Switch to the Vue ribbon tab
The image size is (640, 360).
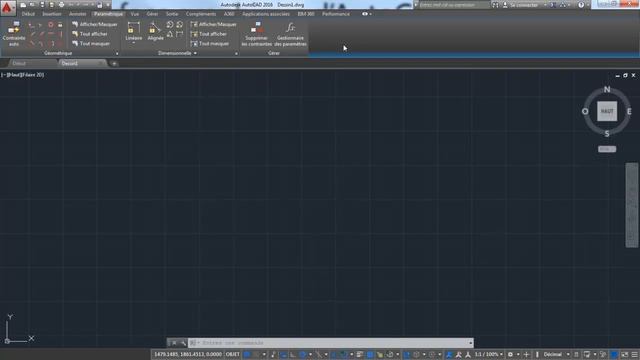click(134, 14)
